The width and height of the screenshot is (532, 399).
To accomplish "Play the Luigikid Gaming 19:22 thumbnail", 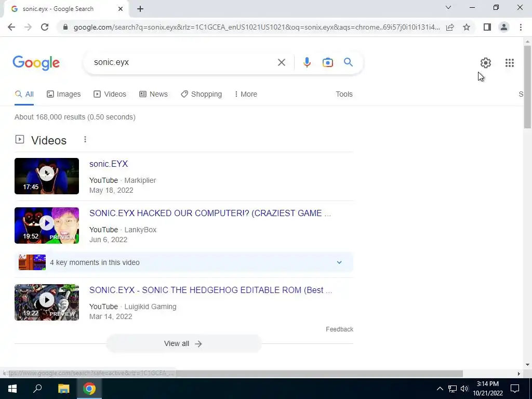I will [x=47, y=302].
